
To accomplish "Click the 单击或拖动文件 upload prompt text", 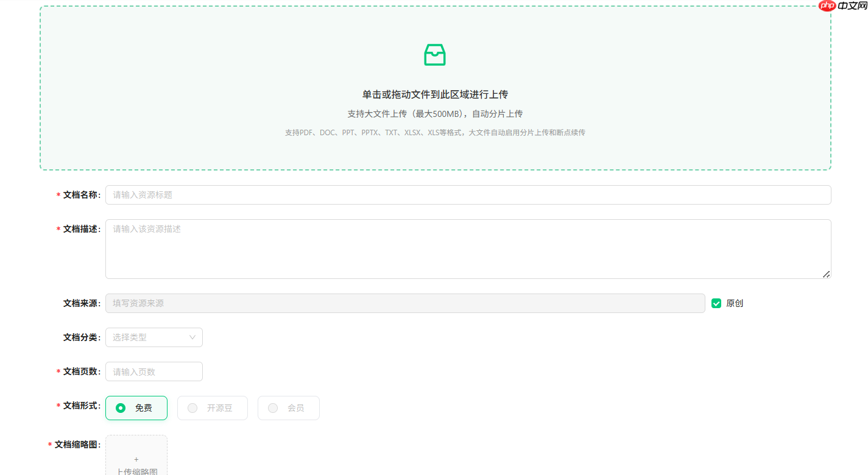I will coord(434,94).
